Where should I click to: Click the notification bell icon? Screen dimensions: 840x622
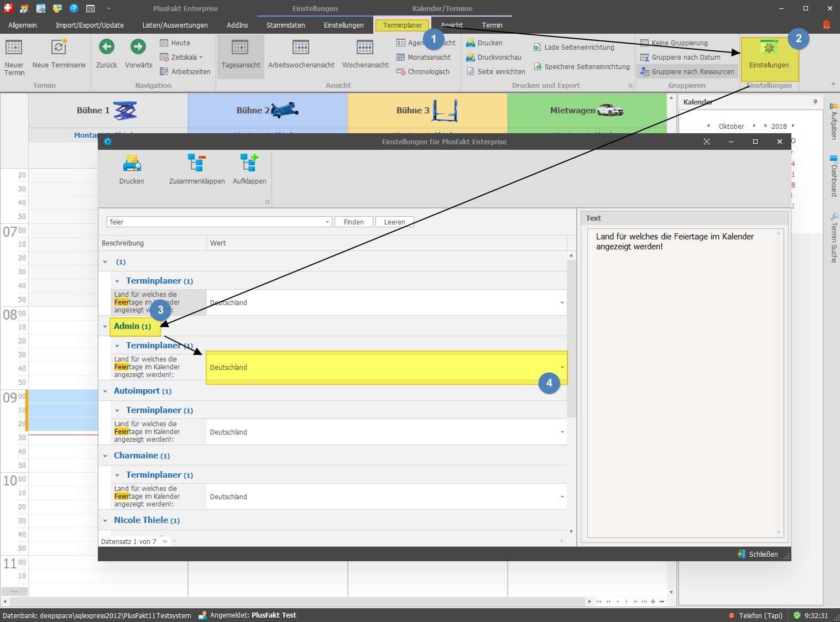(x=826, y=25)
